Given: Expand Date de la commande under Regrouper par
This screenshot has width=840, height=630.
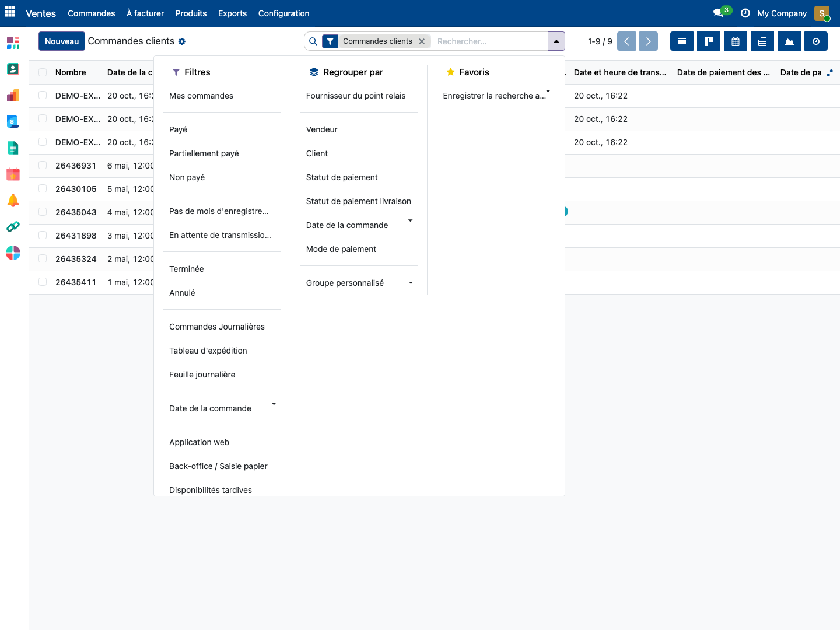Looking at the screenshot, I should coord(359,225).
